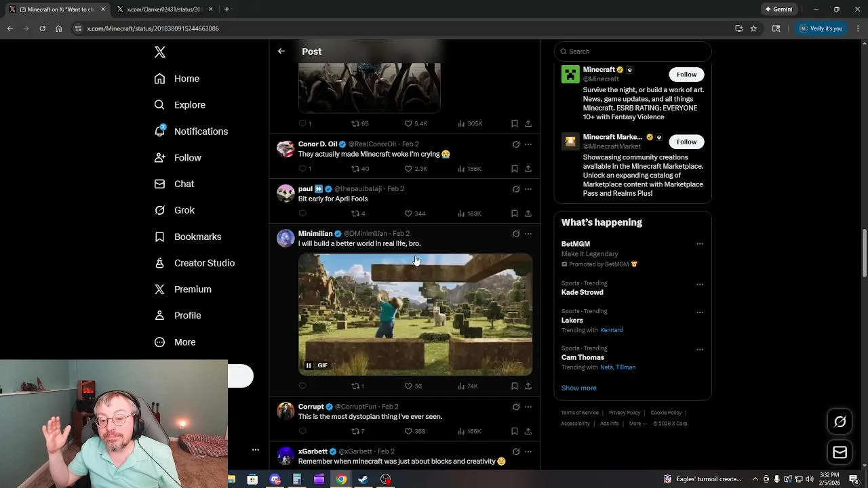Open more options for BetMGM trend
Viewport: 868px width, 488px height.
tap(700, 244)
